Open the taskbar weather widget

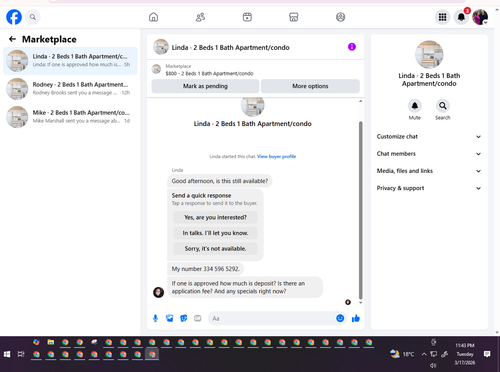[x=402, y=354]
